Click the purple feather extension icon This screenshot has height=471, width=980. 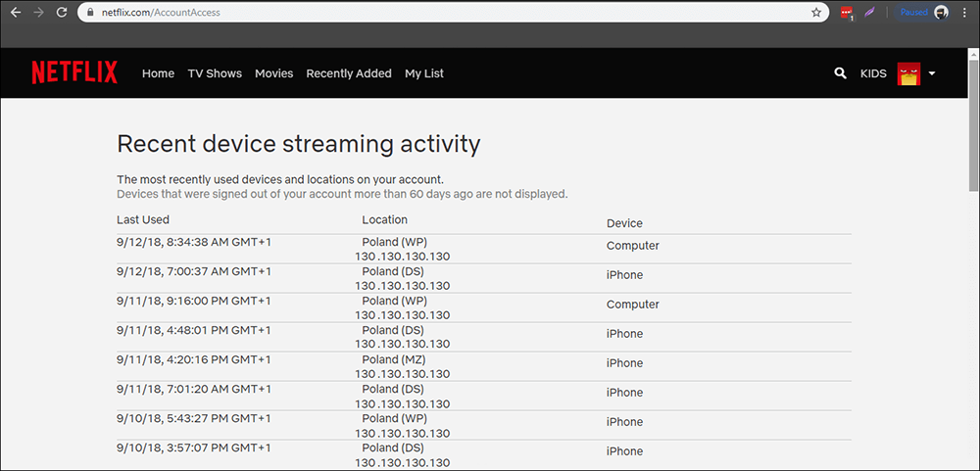(x=869, y=13)
